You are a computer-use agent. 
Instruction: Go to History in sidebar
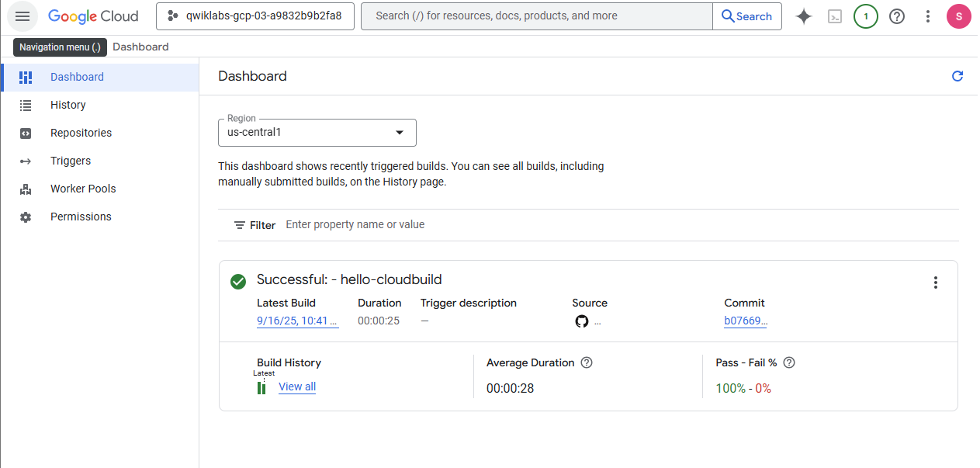click(68, 105)
